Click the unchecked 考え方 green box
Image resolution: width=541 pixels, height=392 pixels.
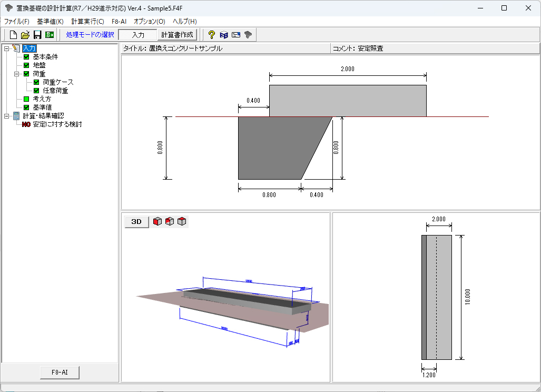tap(26, 99)
